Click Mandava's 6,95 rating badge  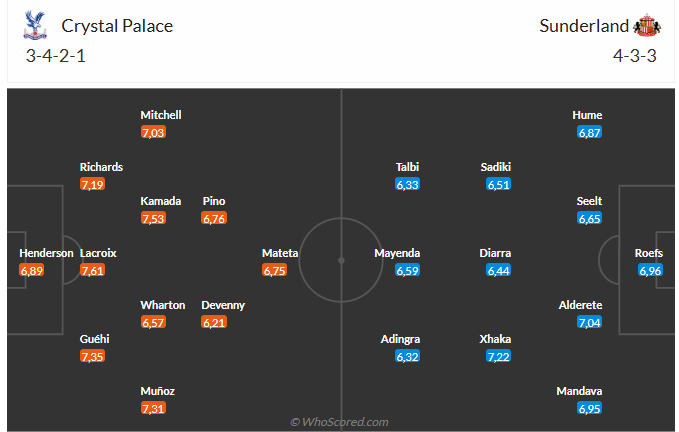(589, 409)
